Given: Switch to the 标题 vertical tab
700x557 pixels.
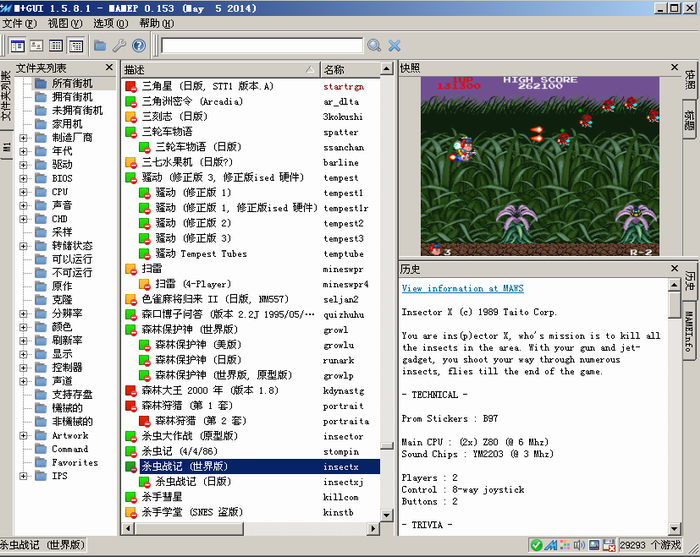Looking at the screenshot, I should 690,120.
